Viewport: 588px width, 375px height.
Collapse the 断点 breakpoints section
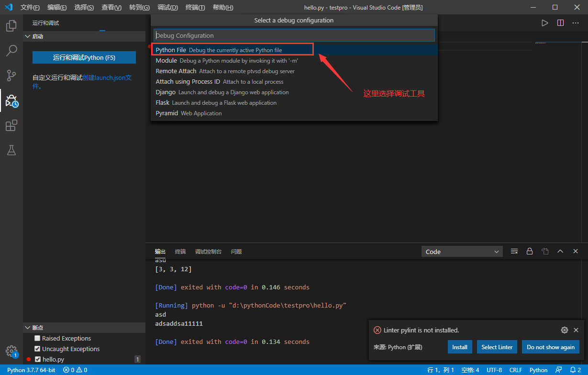84,328
